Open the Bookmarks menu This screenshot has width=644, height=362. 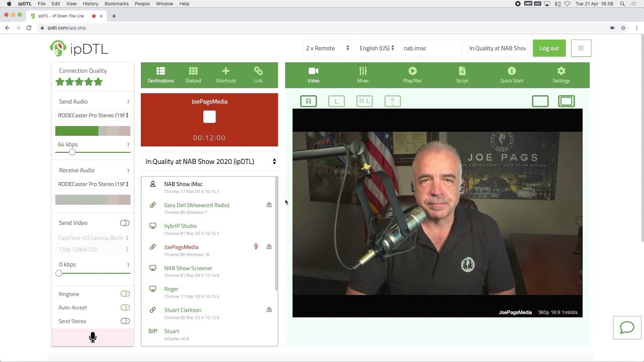coord(116,4)
